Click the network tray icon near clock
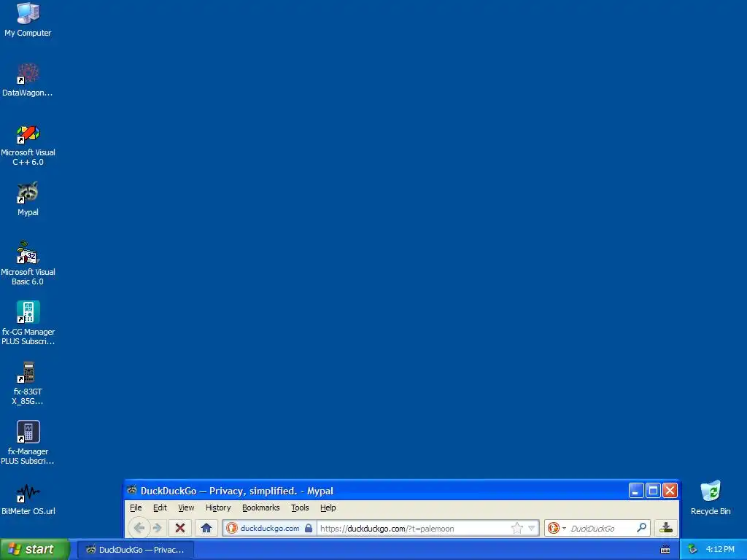 693,550
